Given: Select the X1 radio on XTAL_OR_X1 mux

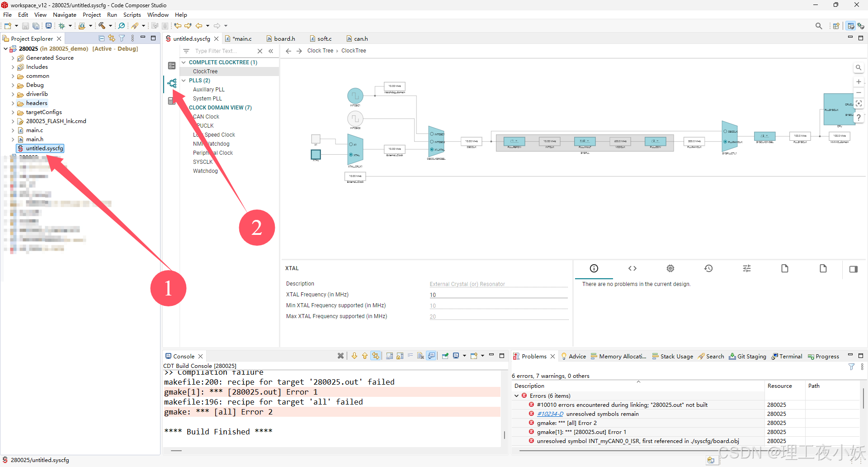Looking at the screenshot, I should coord(351,144).
